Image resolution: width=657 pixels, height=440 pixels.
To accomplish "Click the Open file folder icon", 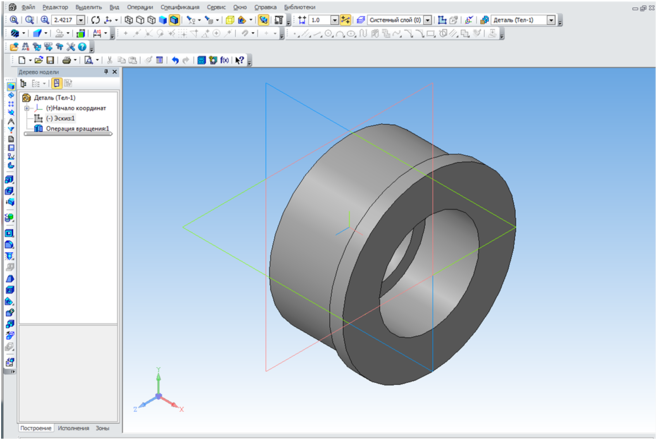I will click(39, 60).
